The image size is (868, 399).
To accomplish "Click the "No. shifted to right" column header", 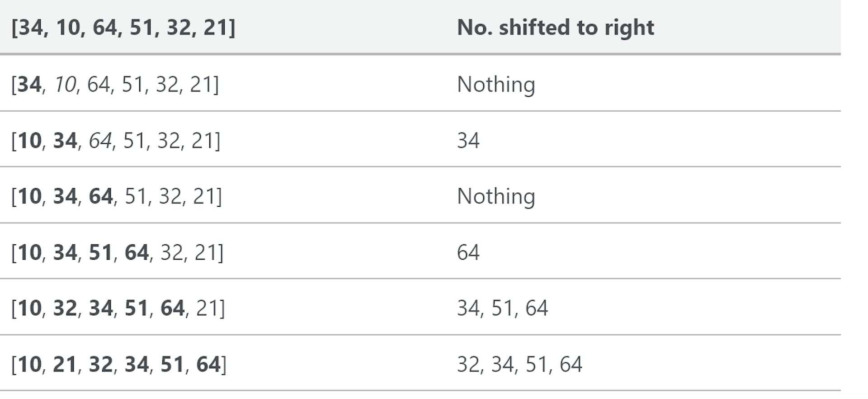I will pyautogui.click(x=555, y=28).
